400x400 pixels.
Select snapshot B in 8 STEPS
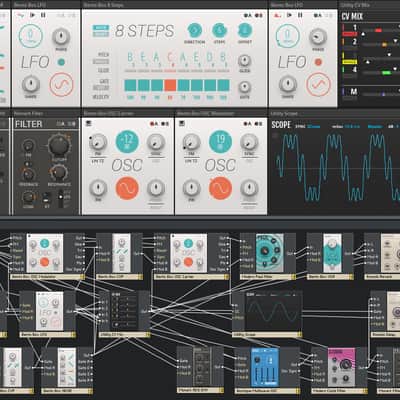[258, 15]
